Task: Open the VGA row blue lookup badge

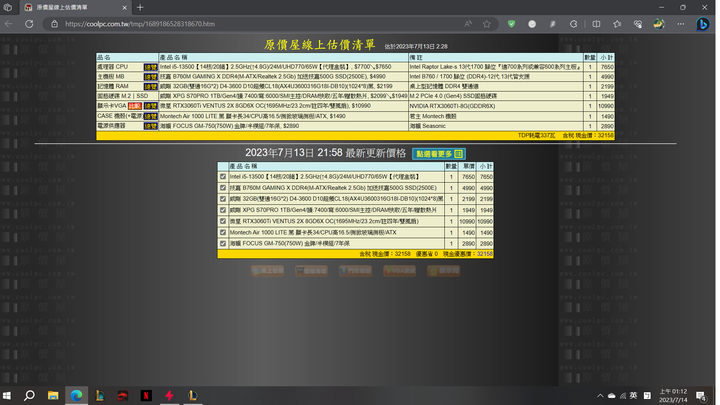Action: click(150, 106)
